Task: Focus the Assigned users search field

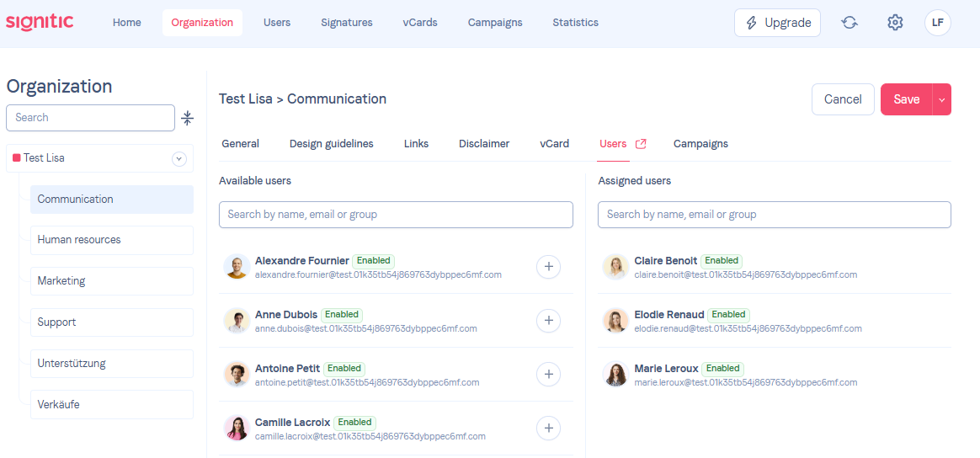Action: [775, 215]
